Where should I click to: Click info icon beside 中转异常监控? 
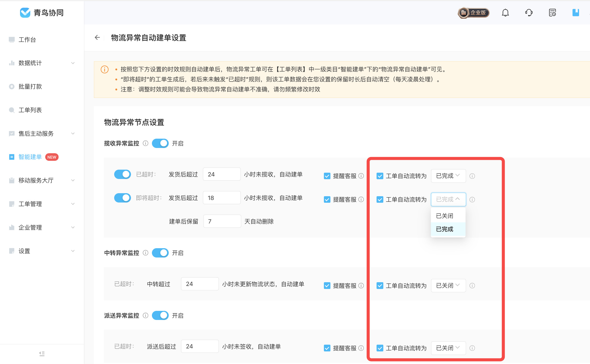(145, 253)
